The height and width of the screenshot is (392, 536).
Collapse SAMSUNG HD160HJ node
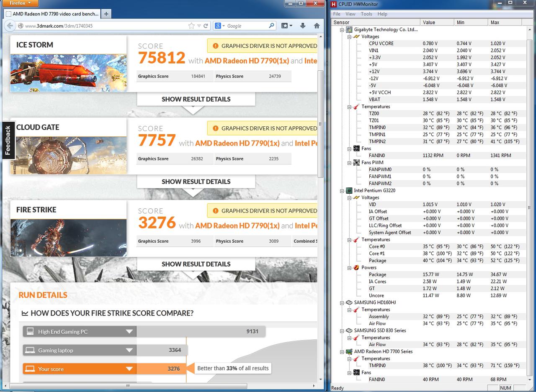tap(342, 302)
